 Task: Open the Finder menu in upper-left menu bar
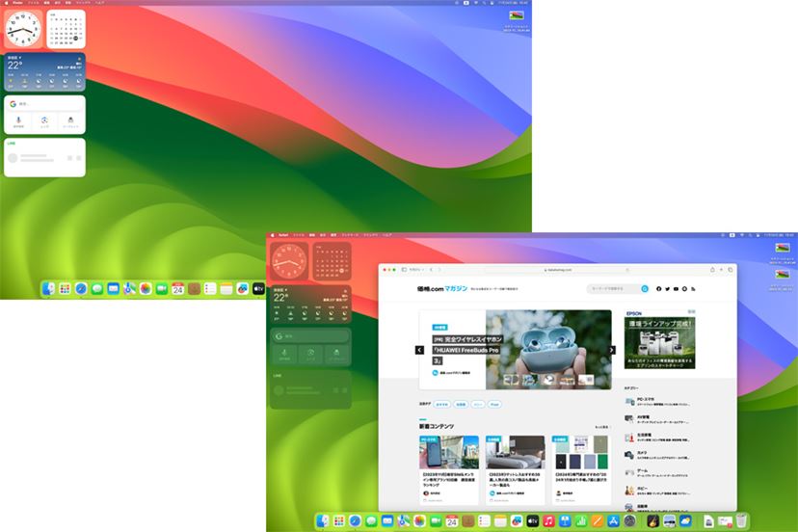pos(14,4)
